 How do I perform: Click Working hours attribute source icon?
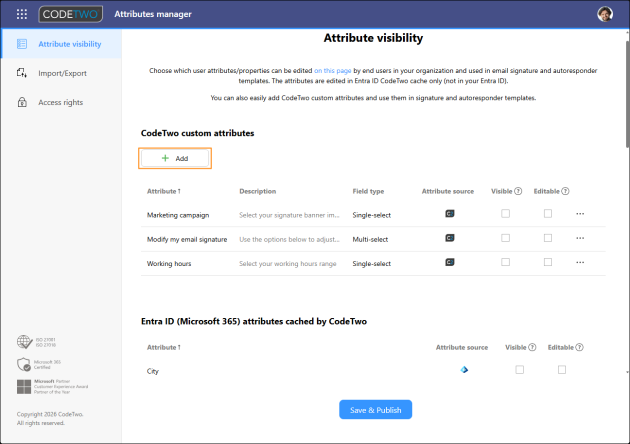tap(450, 262)
